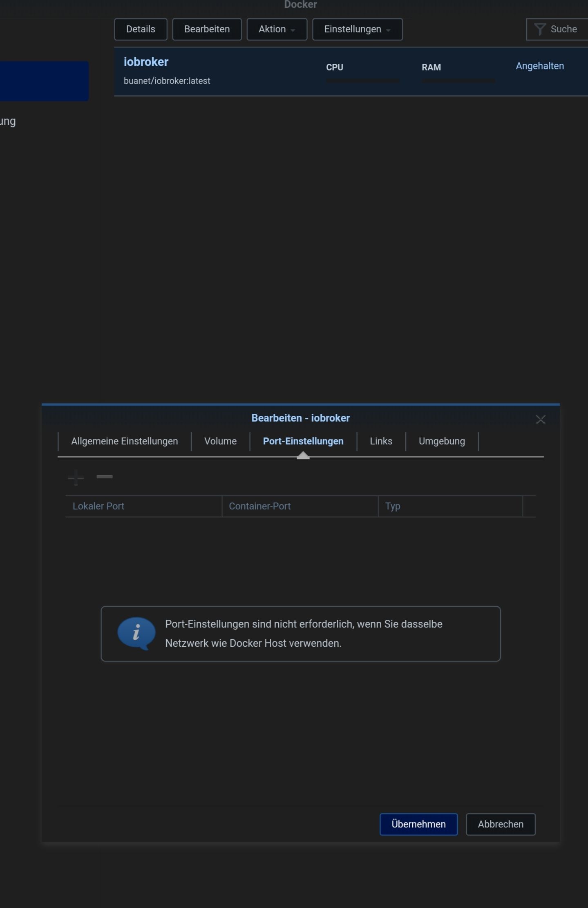Click the Lokaler Port column header
This screenshot has width=588, height=908.
pyautogui.click(x=143, y=506)
